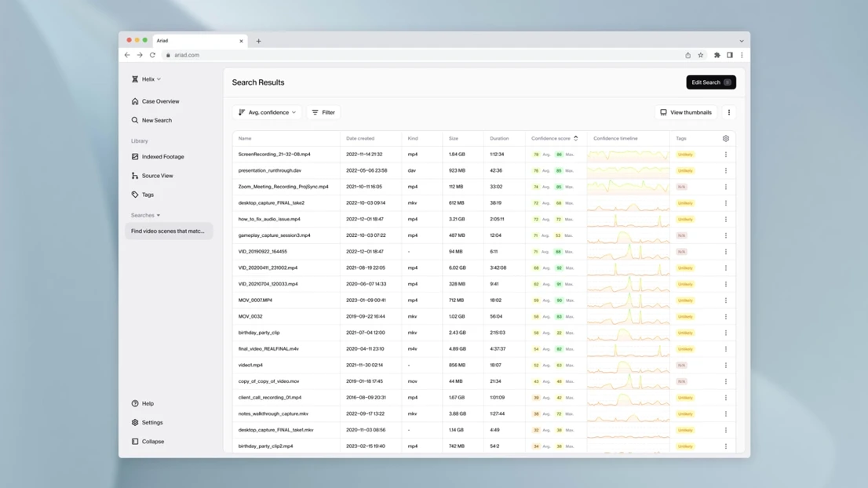Click the Filter button
Image resolution: width=868 pixels, height=488 pixels.
click(x=323, y=112)
